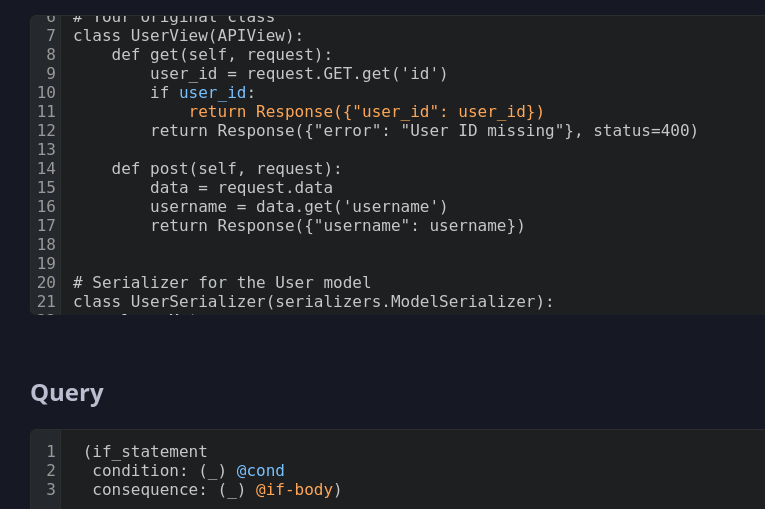Click request.GET.get('id') on line 9
The width and height of the screenshot is (765, 509).
pos(347,74)
